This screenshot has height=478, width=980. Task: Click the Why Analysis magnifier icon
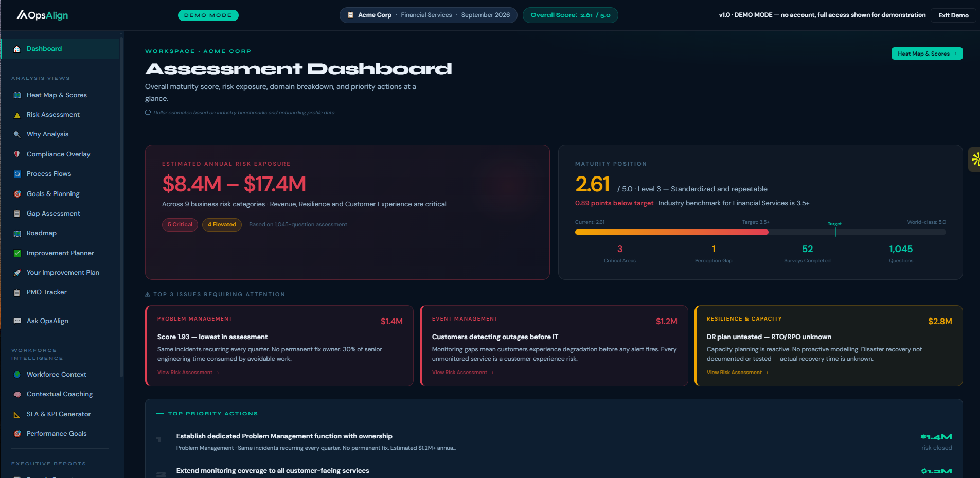[x=17, y=134]
